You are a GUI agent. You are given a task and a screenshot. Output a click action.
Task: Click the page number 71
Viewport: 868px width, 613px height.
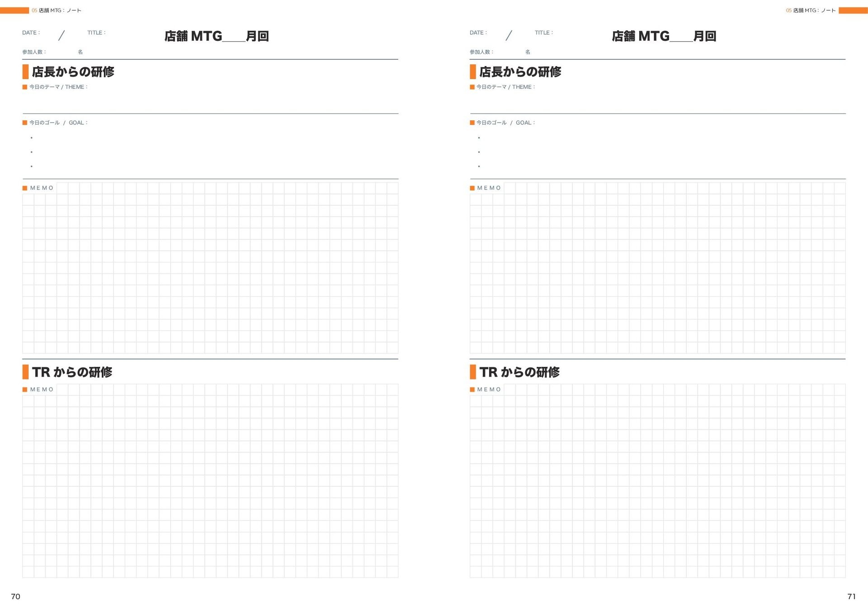pyautogui.click(x=851, y=597)
